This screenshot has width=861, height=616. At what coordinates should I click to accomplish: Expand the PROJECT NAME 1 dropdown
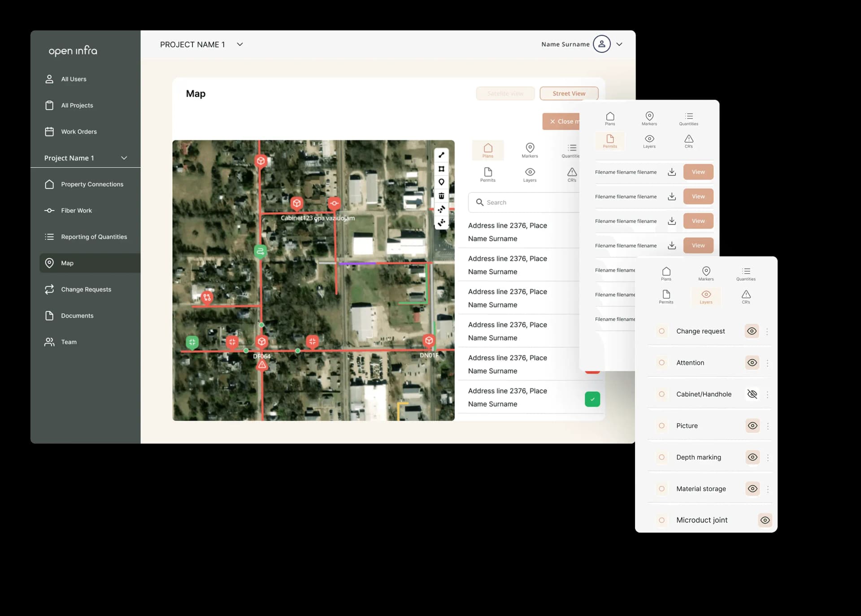240,44
